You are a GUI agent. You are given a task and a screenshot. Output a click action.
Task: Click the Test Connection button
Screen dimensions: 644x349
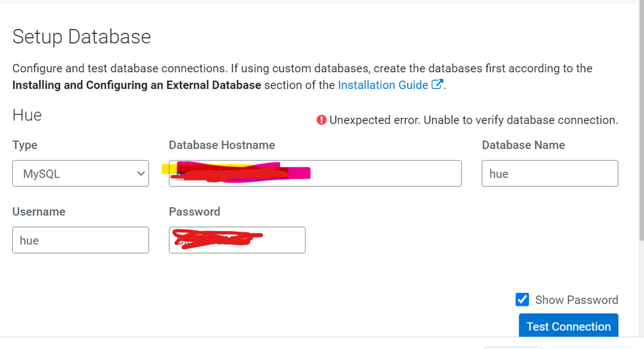click(x=569, y=326)
